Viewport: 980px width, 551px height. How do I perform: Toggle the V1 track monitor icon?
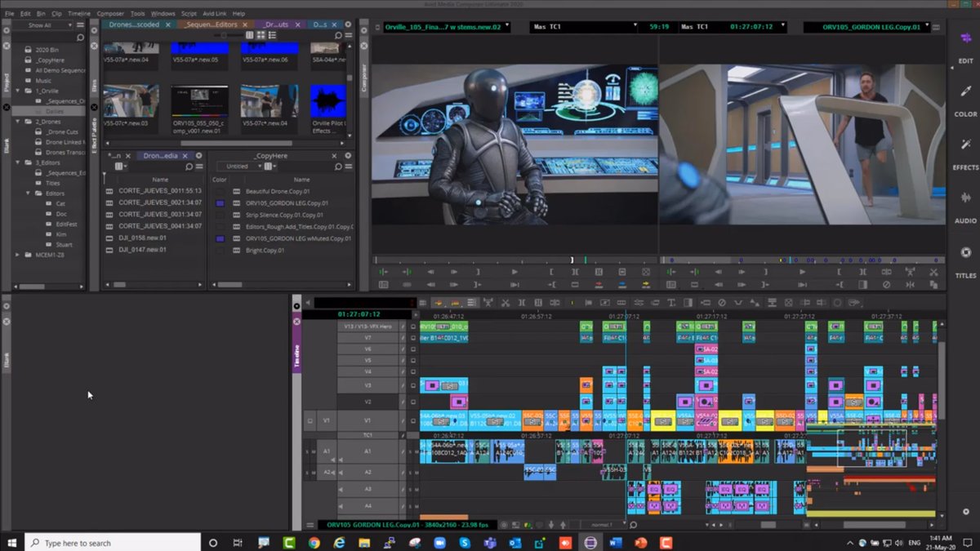[412, 420]
